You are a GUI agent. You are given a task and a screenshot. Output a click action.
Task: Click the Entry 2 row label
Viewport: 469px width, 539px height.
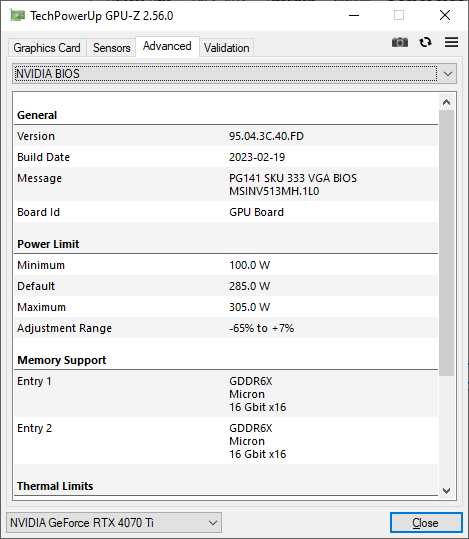pos(34,428)
